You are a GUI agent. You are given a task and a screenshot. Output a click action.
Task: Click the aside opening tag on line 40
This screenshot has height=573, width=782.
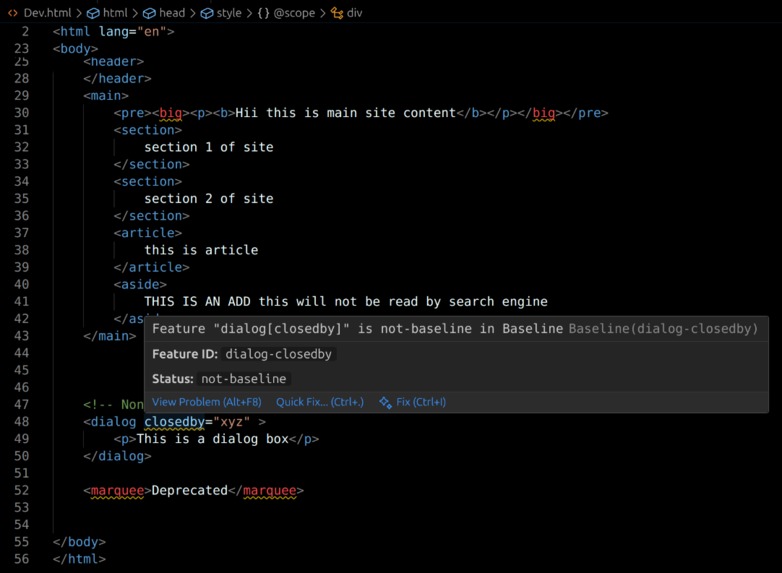click(140, 284)
